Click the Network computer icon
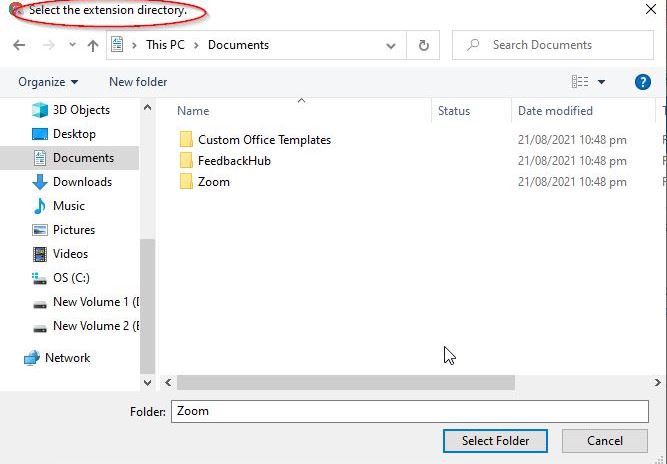667x464 pixels. (32, 358)
